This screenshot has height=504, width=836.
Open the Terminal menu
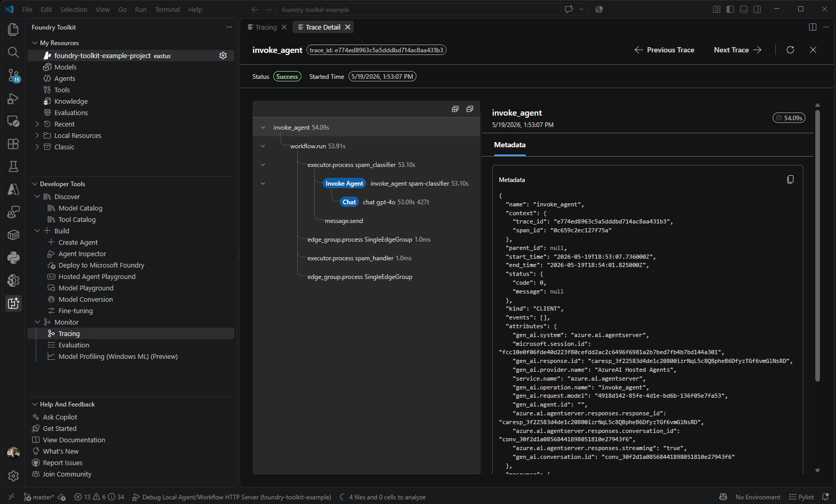click(x=167, y=9)
